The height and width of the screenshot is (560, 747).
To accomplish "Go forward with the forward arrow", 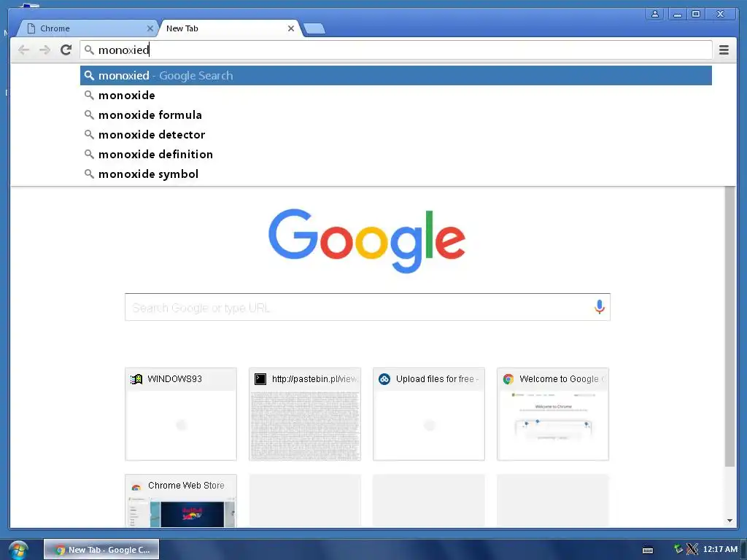I will [x=44, y=50].
